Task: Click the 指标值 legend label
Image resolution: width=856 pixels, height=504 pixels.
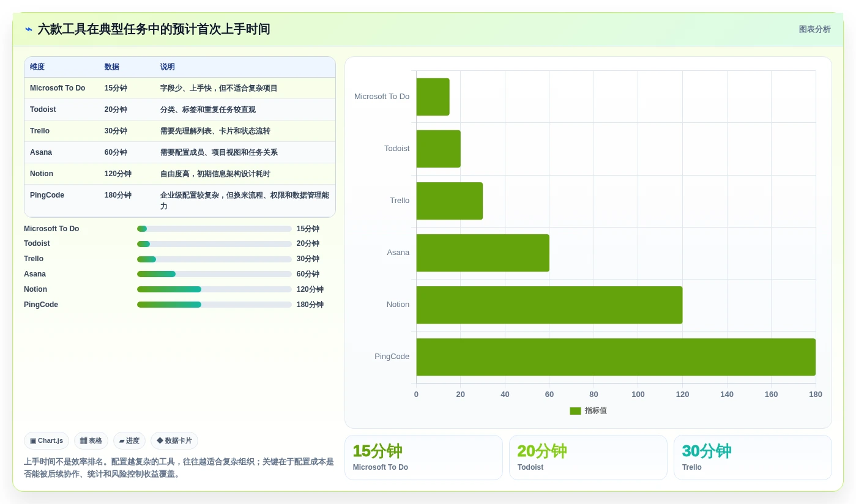Action: [x=595, y=411]
